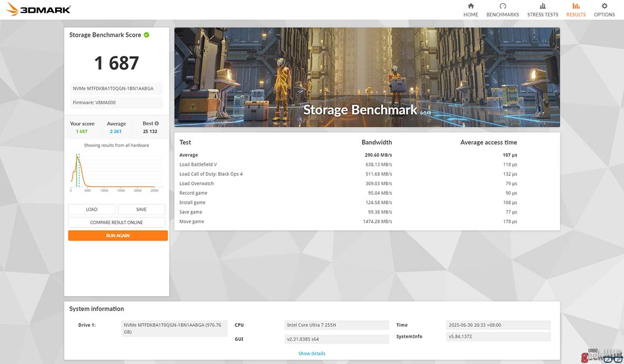The width and height of the screenshot is (624, 364).
Task: Click the Home house icon
Action: (471, 6)
